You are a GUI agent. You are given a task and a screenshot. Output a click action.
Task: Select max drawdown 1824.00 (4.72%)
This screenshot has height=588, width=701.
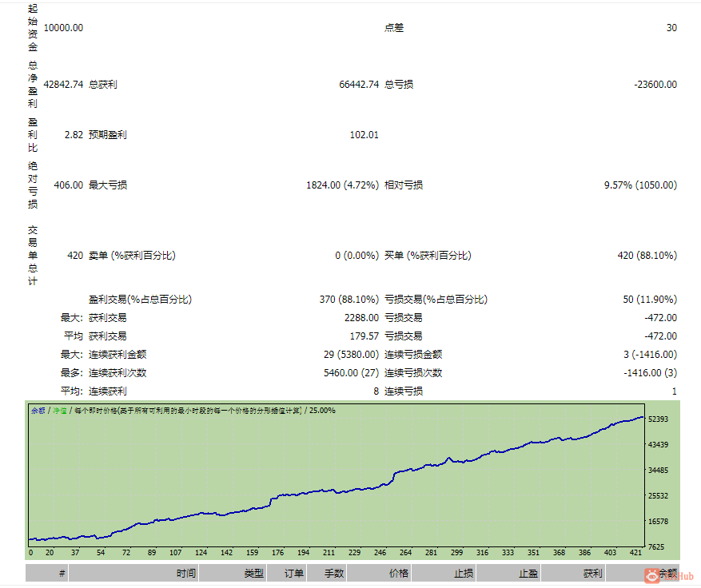(342, 185)
